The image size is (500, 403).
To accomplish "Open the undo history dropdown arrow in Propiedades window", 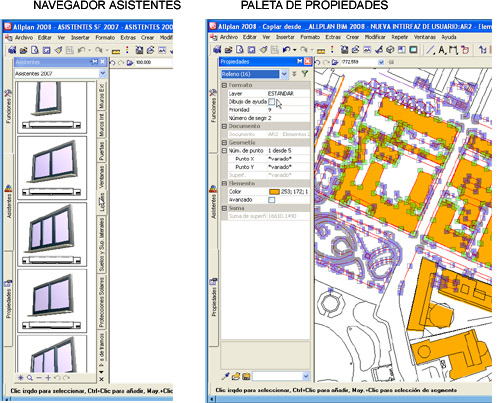I will tap(294, 50).
